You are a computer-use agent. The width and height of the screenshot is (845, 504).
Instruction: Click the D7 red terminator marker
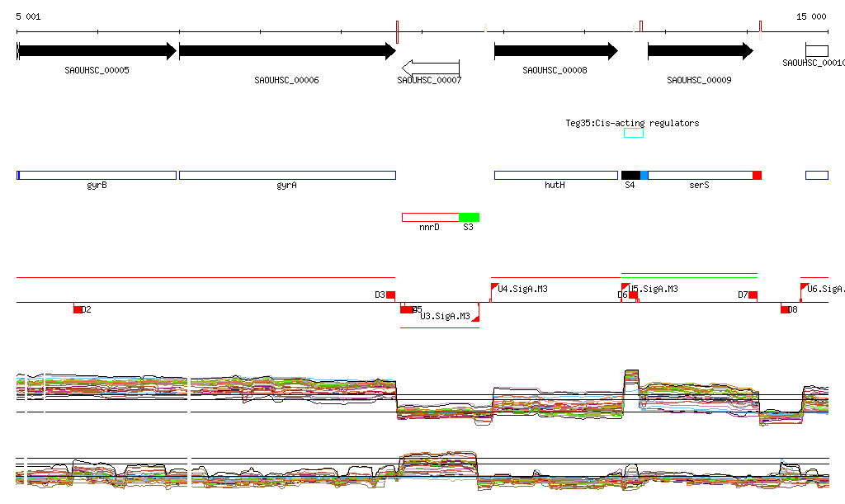pyautogui.click(x=753, y=295)
